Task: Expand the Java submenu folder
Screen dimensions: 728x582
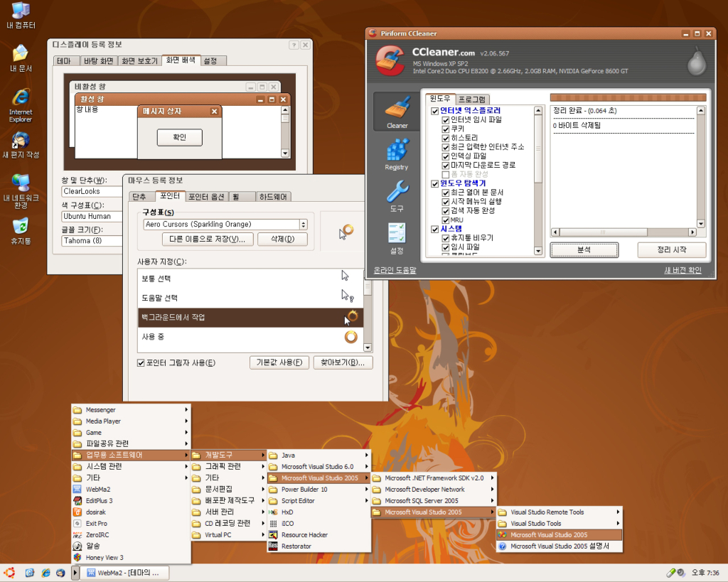Action: click(319, 456)
